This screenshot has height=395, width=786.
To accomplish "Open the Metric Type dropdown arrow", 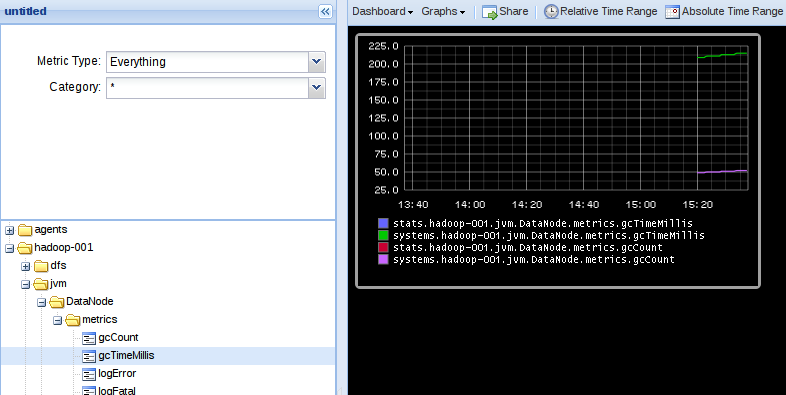I will point(316,62).
